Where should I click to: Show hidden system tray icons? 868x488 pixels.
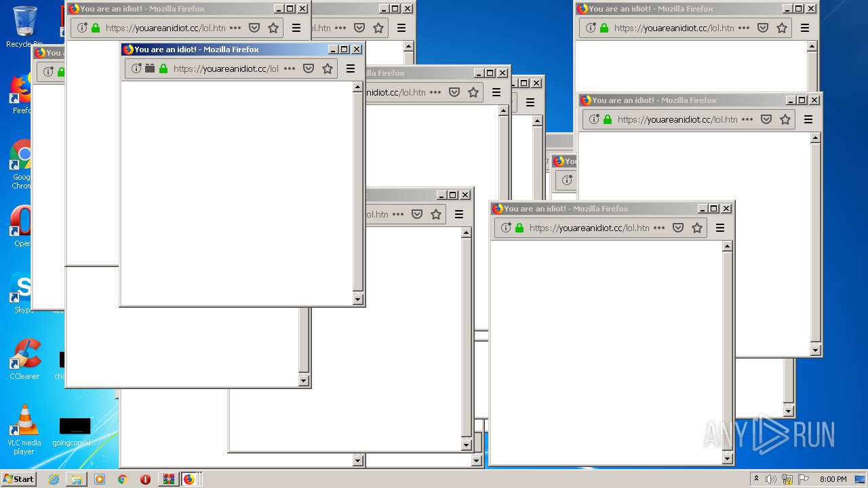(x=756, y=479)
